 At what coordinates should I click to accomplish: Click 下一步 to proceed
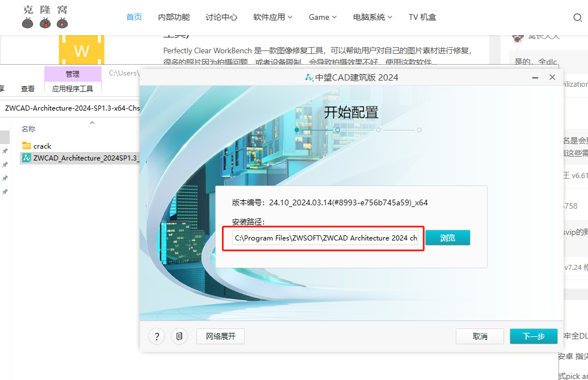534,336
